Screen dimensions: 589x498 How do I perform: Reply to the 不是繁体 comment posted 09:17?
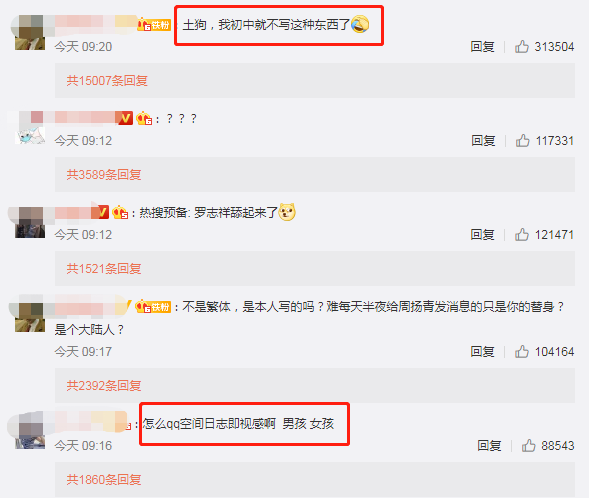(x=482, y=352)
